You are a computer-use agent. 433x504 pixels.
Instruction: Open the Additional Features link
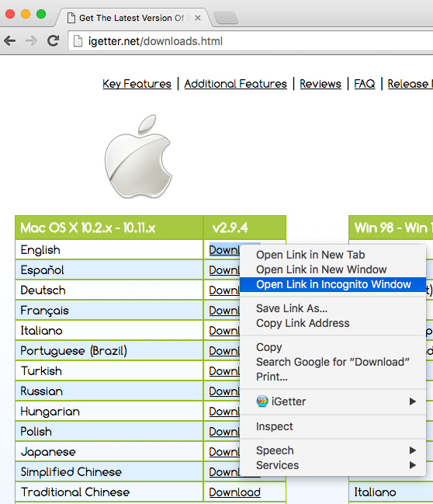(235, 84)
